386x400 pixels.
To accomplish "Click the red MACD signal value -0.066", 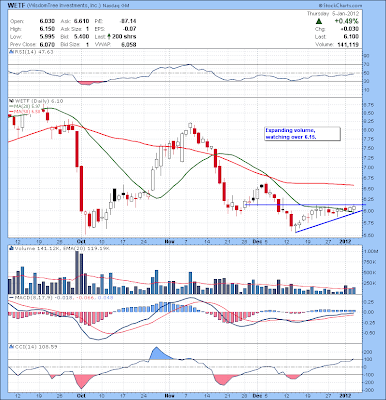I will click(85, 297).
